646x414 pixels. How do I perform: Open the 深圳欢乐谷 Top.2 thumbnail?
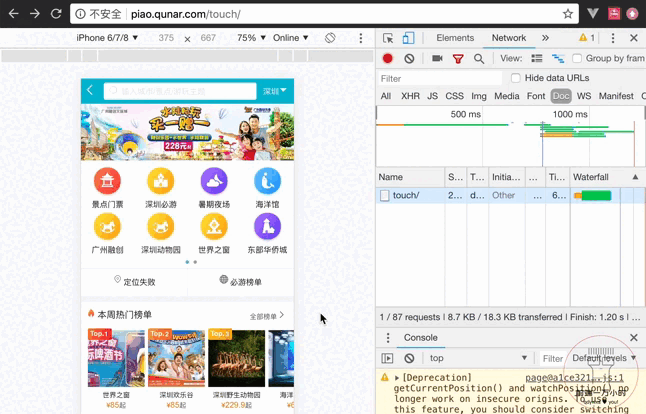176,358
